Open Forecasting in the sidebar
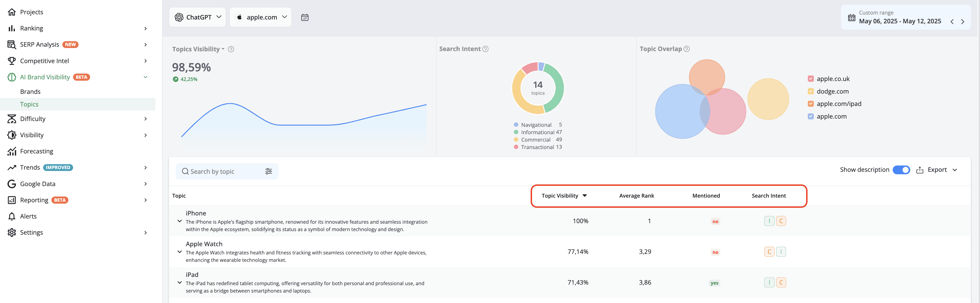This screenshot has width=980, height=303. point(37,151)
